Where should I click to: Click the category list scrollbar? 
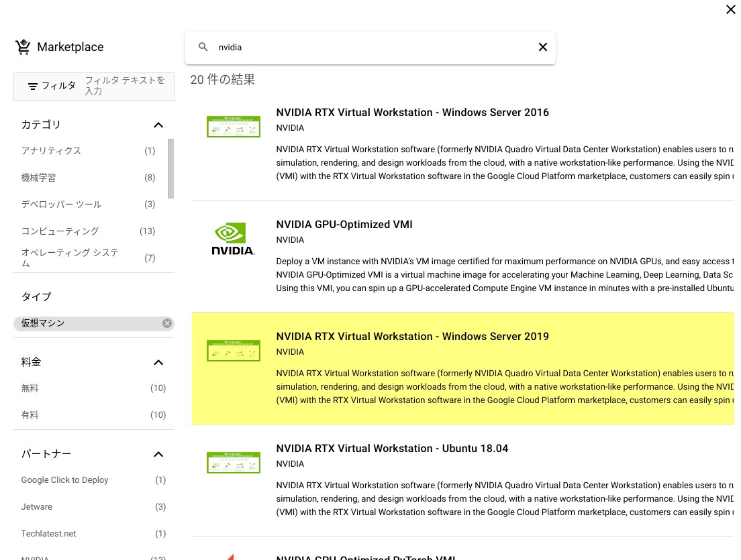[170, 168]
